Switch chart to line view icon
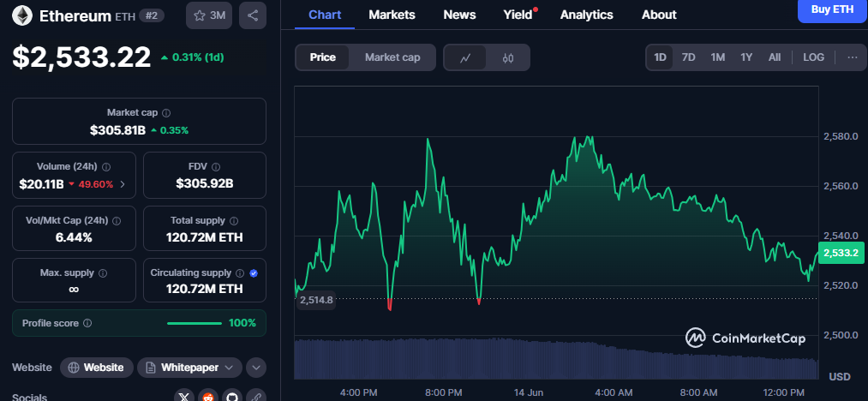 (465, 57)
